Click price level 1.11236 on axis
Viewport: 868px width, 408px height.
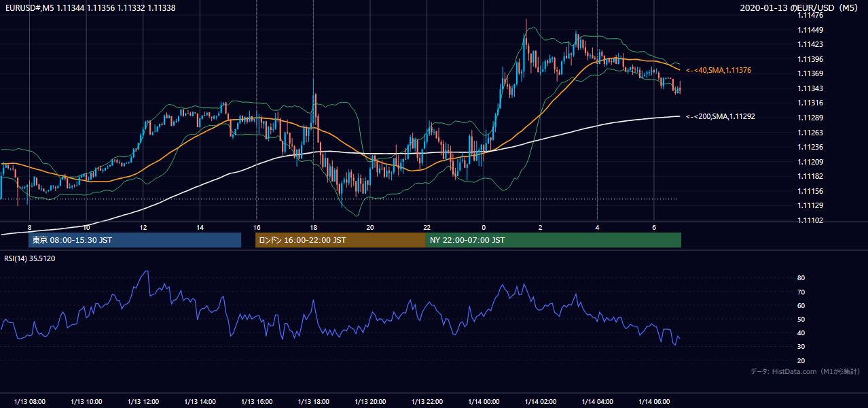[810, 148]
